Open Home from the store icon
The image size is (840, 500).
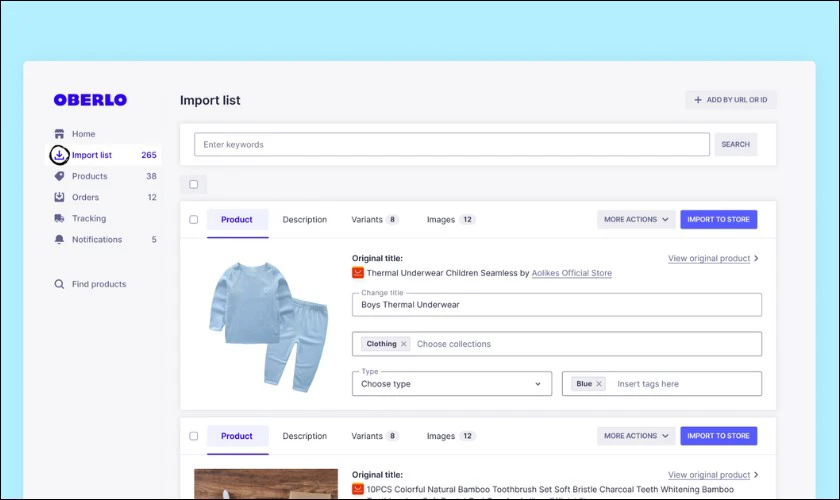(59, 134)
